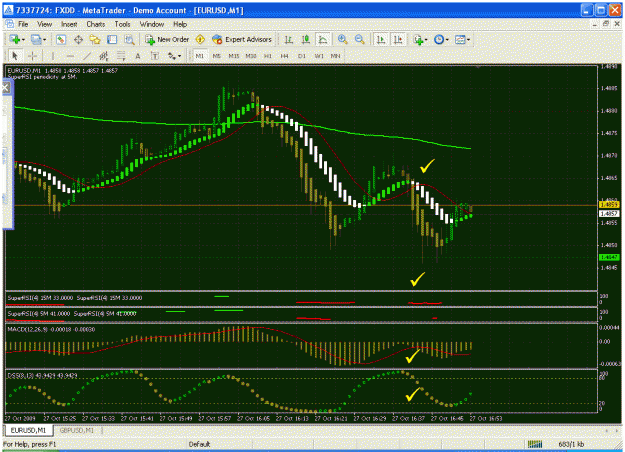This screenshot has height=452, width=625.
Task: Toggle chart shift button
Action: [398, 39]
